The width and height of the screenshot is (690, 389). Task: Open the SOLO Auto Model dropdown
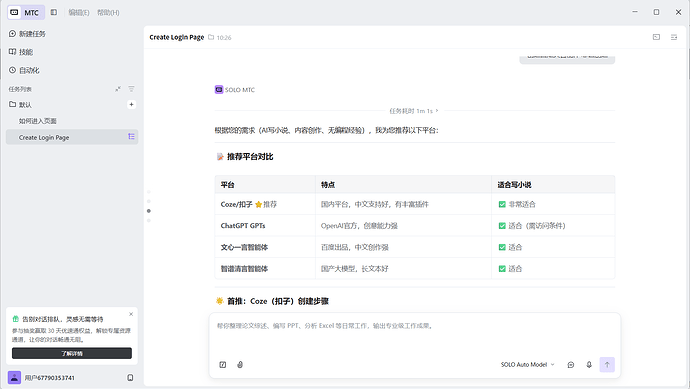528,365
